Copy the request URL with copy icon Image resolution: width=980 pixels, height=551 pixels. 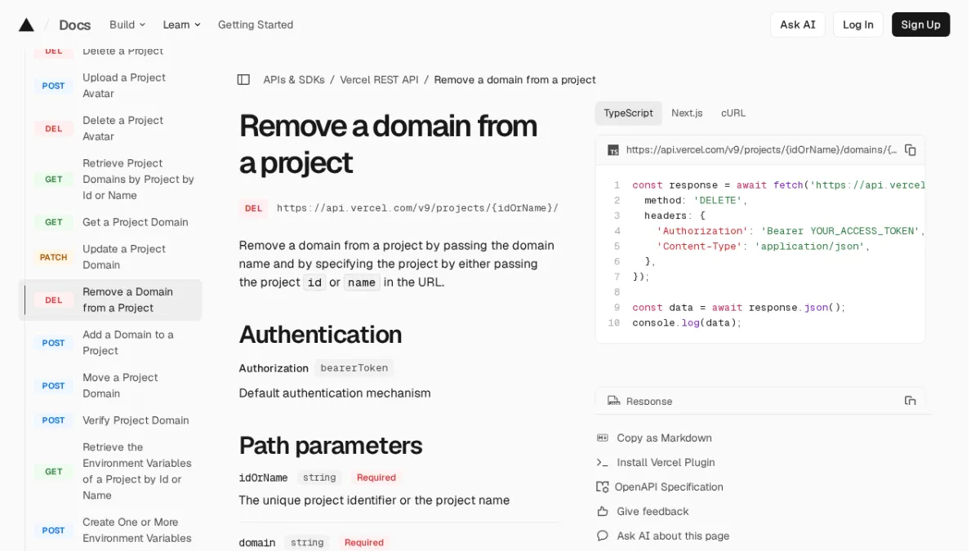[910, 150]
